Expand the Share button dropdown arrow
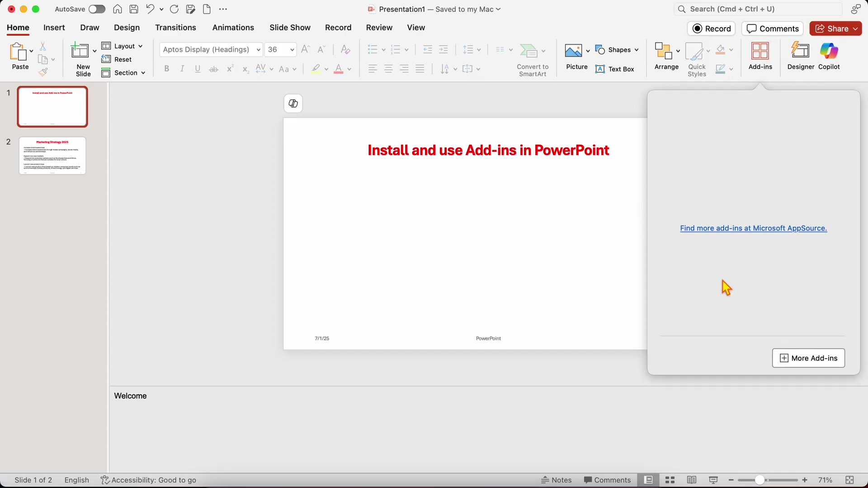868x488 pixels. (x=856, y=28)
